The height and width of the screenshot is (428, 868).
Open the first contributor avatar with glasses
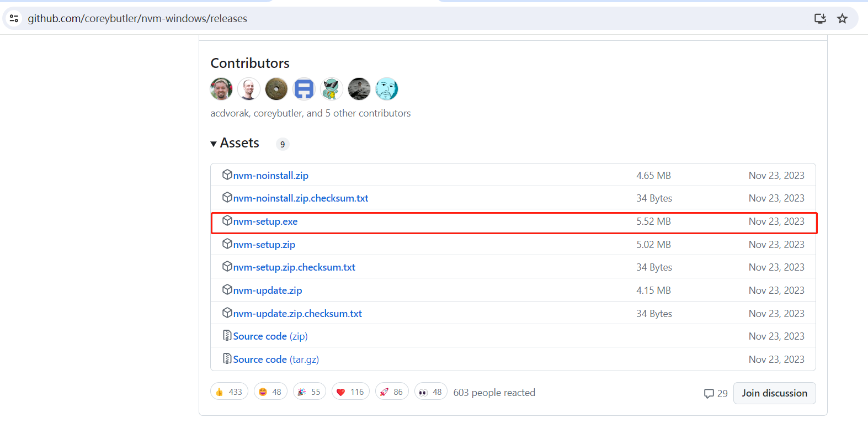point(221,89)
